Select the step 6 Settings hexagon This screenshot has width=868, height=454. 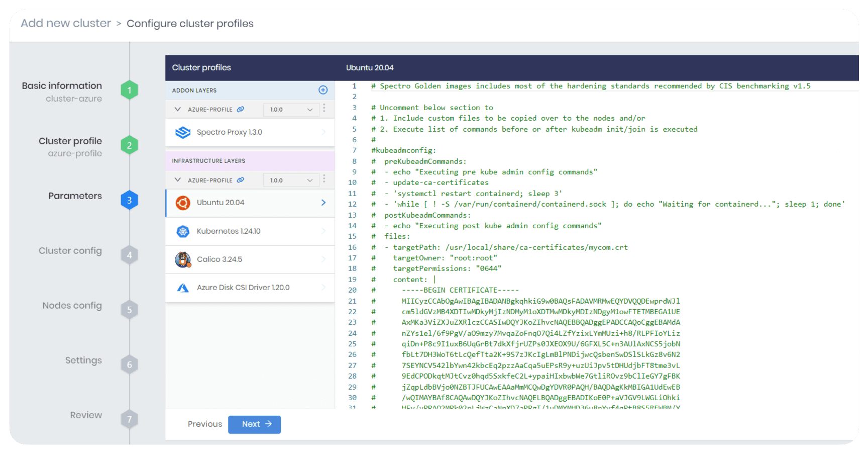(129, 365)
